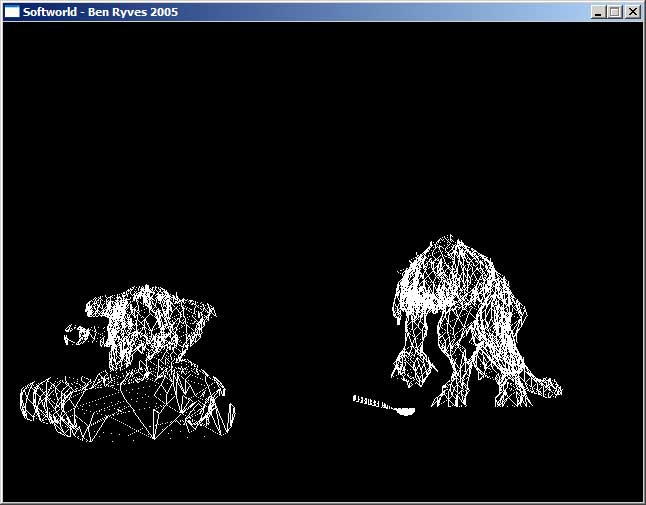646x505 pixels.
Task: Close the Softworld window
Action: (632, 12)
